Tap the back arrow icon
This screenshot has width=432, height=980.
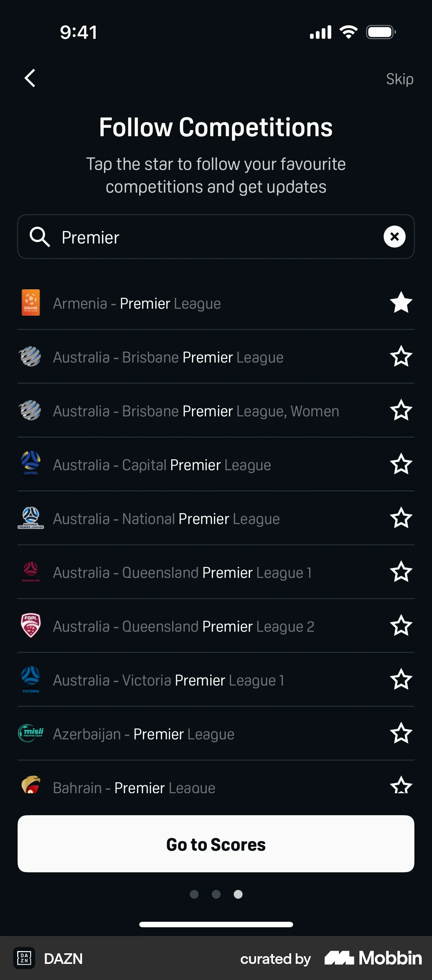[x=30, y=78]
